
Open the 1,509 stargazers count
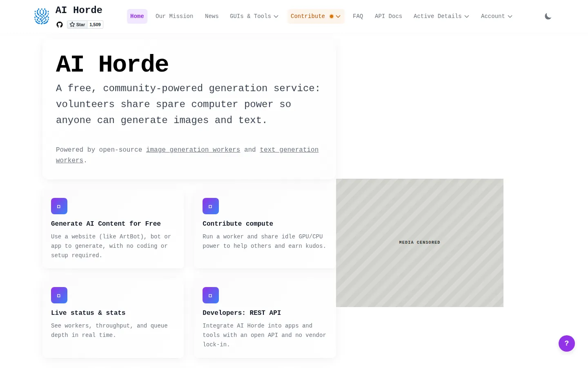tap(95, 25)
